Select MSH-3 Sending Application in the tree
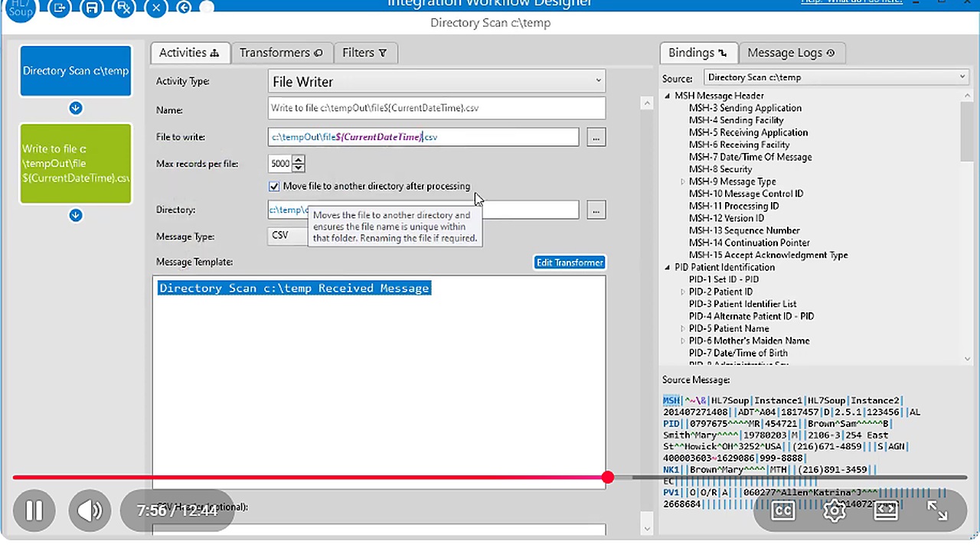 (x=745, y=108)
